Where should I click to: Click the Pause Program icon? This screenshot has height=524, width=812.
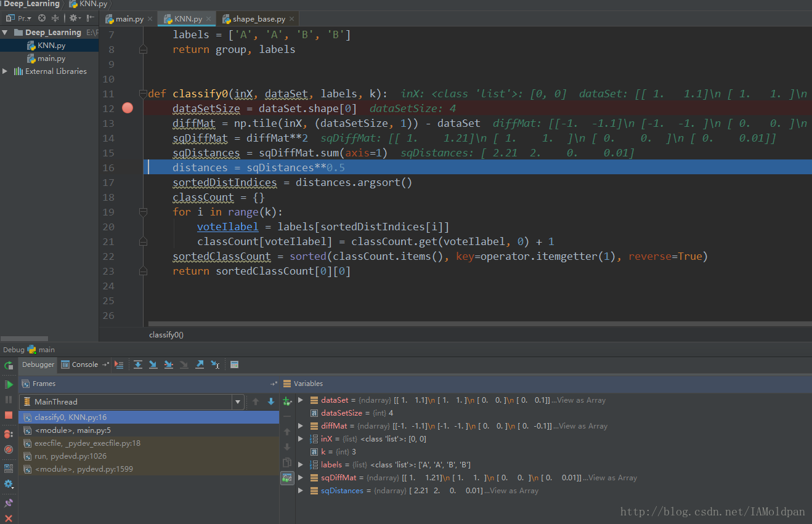pyautogui.click(x=9, y=400)
